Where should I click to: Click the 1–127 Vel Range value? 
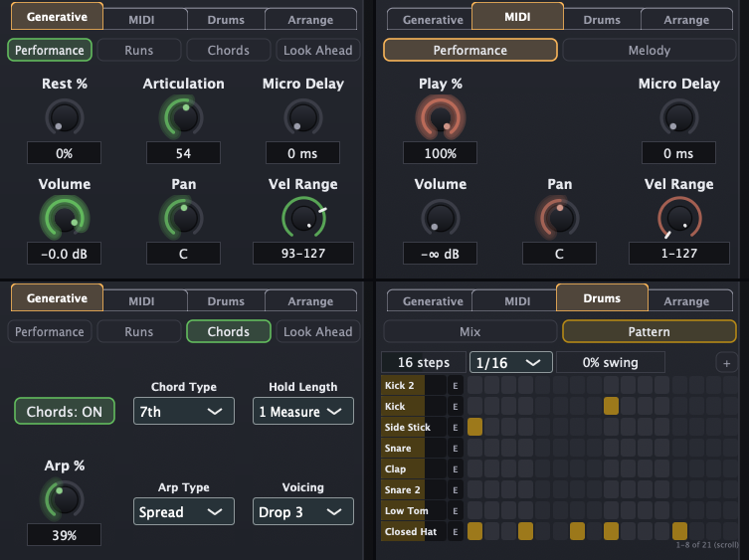pos(679,254)
